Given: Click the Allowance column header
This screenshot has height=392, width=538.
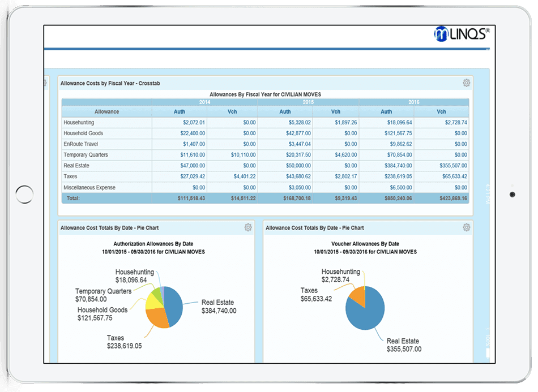Looking at the screenshot, I should click(x=106, y=112).
